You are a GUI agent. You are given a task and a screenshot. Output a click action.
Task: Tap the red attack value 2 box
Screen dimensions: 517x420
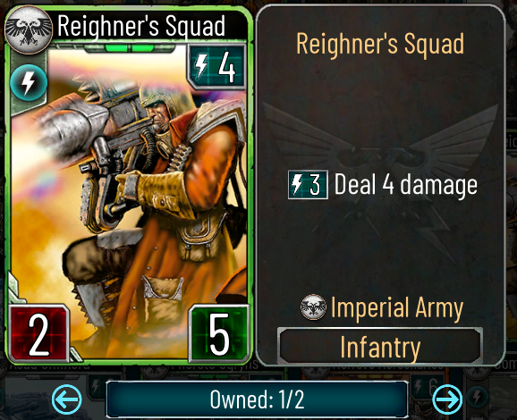point(38,333)
